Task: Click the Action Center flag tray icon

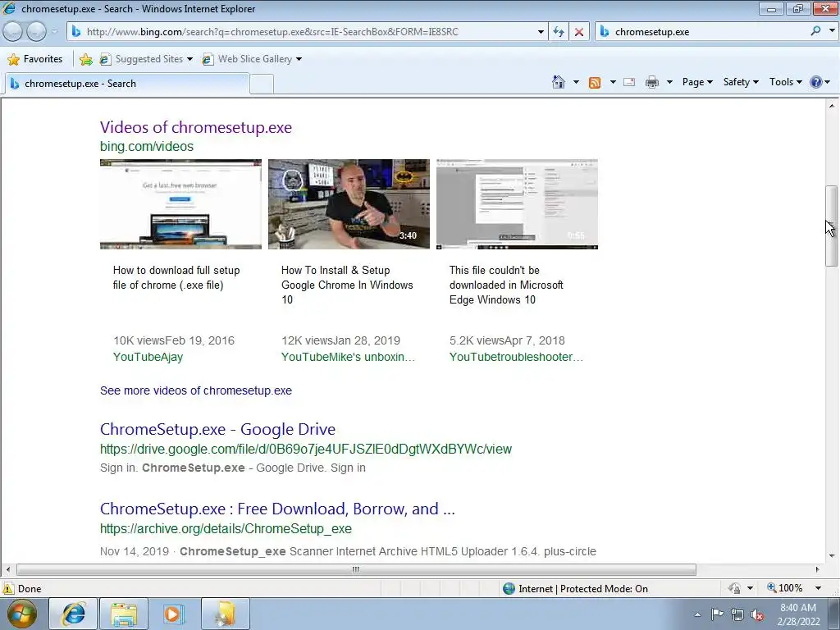Action: 717,614
